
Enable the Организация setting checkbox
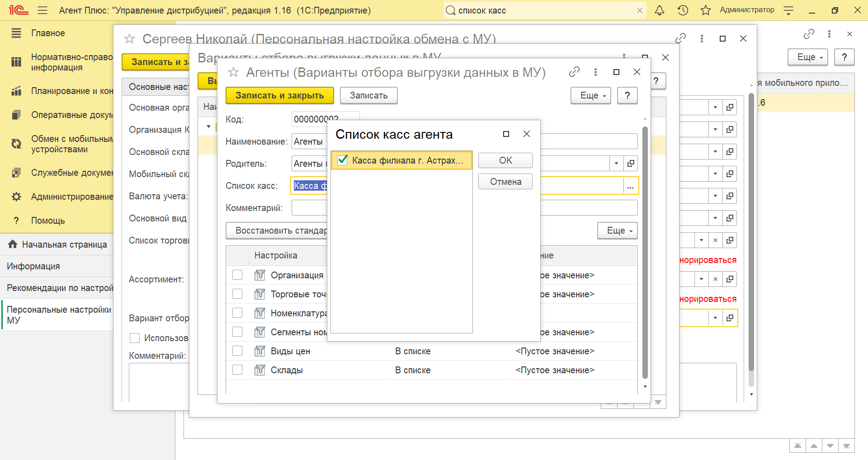point(237,275)
